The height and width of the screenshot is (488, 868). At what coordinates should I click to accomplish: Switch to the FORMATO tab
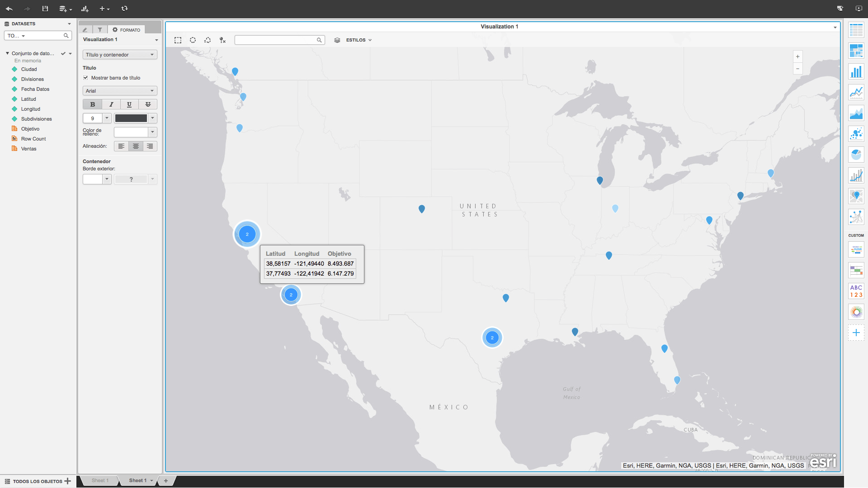click(x=127, y=30)
